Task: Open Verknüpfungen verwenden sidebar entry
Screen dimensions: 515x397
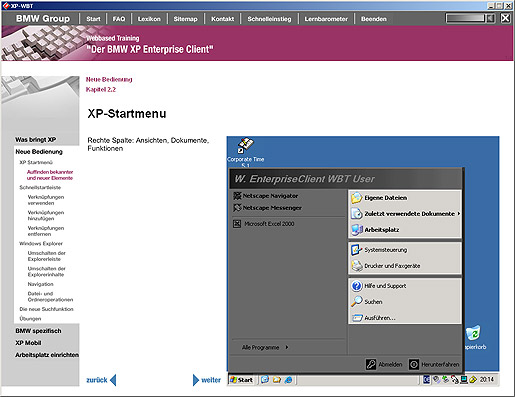Action: click(x=46, y=200)
